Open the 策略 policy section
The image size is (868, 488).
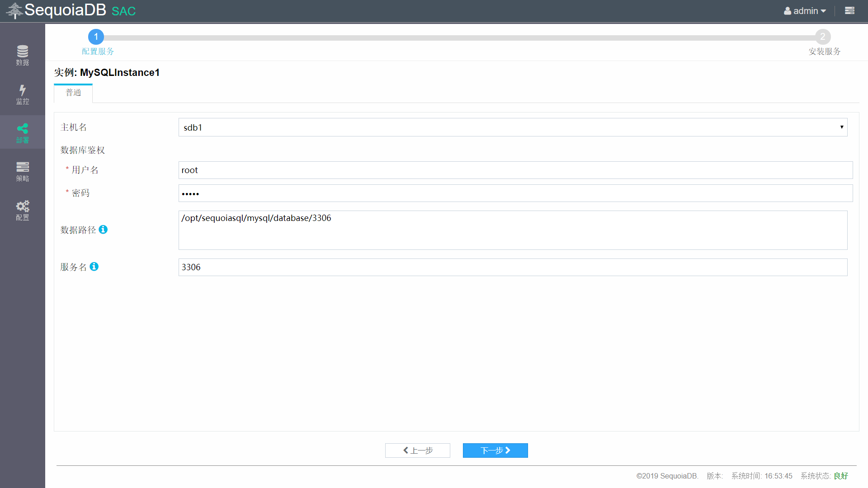(23, 172)
